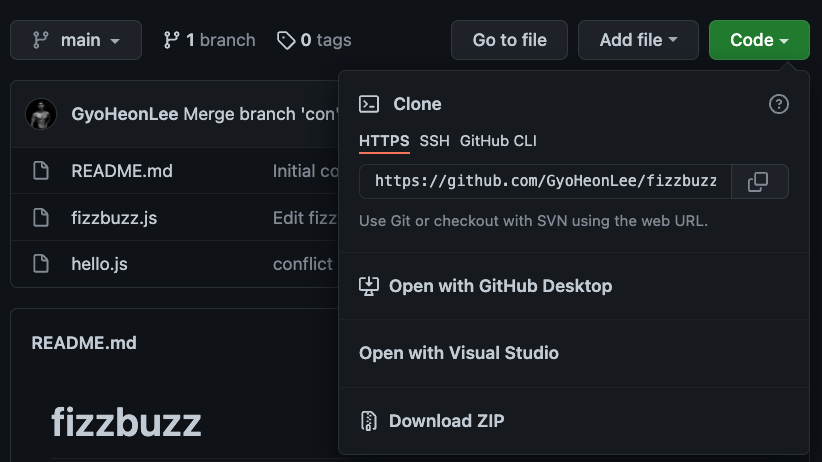Click the Initial commit message for README.md
Viewport: 822px width, 462px height.
pyautogui.click(x=306, y=171)
